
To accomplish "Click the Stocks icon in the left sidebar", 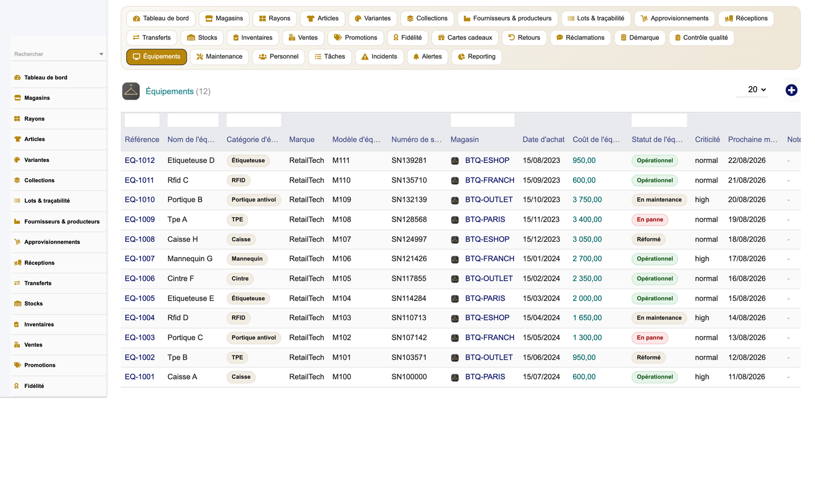I will click(x=17, y=304).
